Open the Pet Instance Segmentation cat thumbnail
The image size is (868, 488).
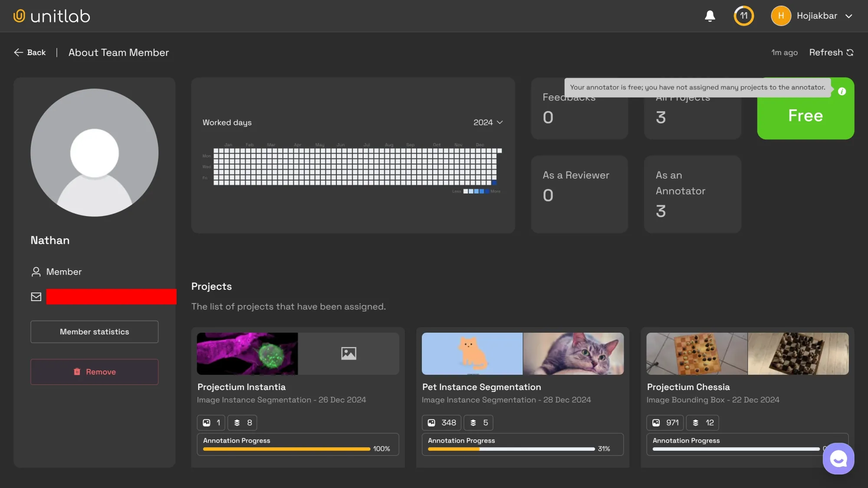coord(472,354)
